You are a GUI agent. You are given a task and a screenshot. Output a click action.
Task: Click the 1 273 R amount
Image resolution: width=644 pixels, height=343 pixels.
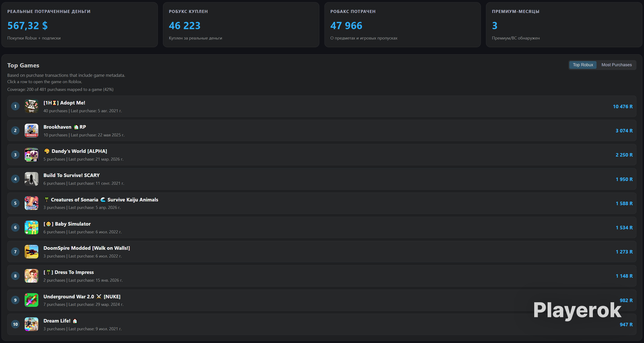pyautogui.click(x=624, y=252)
